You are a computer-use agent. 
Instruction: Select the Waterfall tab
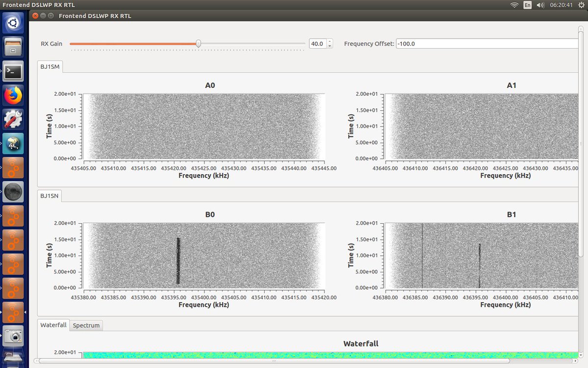tap(53, 325)
